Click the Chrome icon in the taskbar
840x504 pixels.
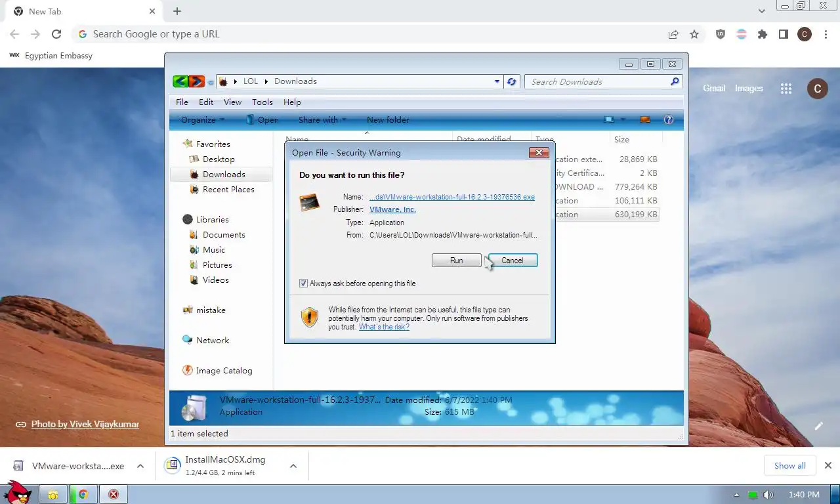point(83,494)
